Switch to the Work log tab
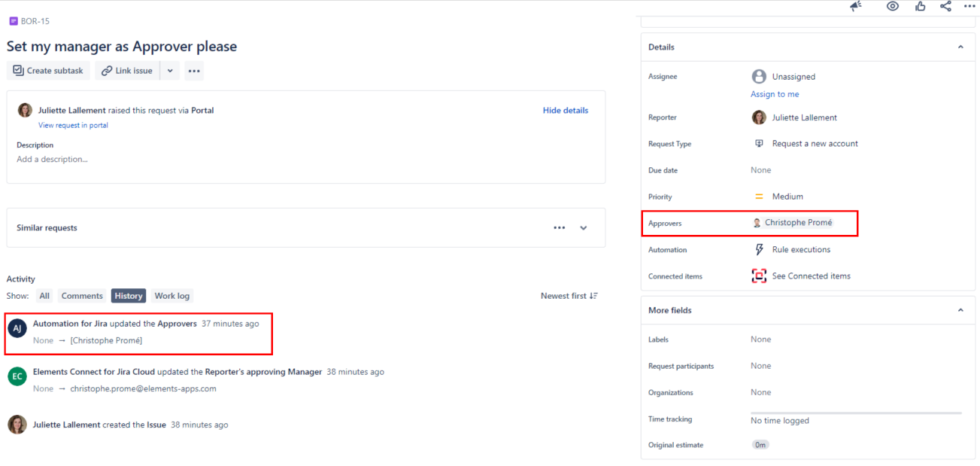Screen dimensions: 980x466 [x=171, y=296]
